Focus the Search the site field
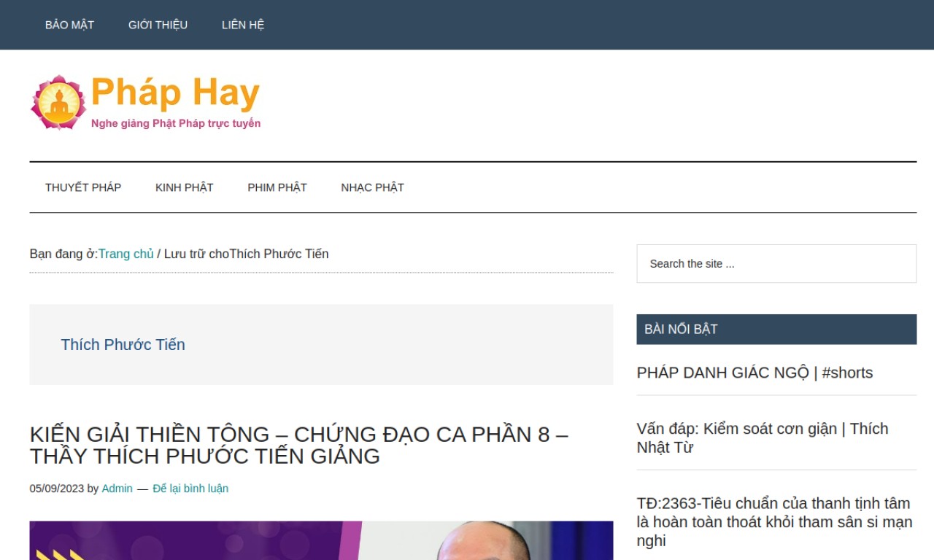This screenshot has width=934, height=560. (776, 264)
